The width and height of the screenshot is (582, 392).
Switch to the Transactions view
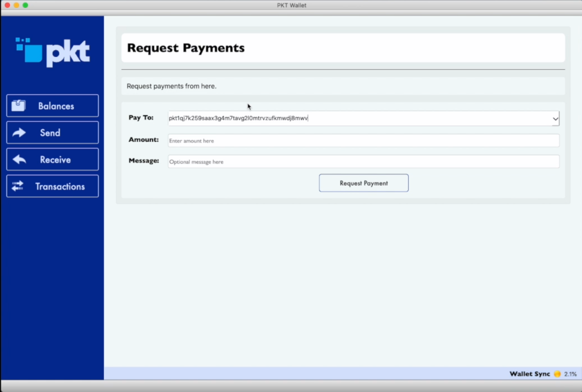click(52, 186)
